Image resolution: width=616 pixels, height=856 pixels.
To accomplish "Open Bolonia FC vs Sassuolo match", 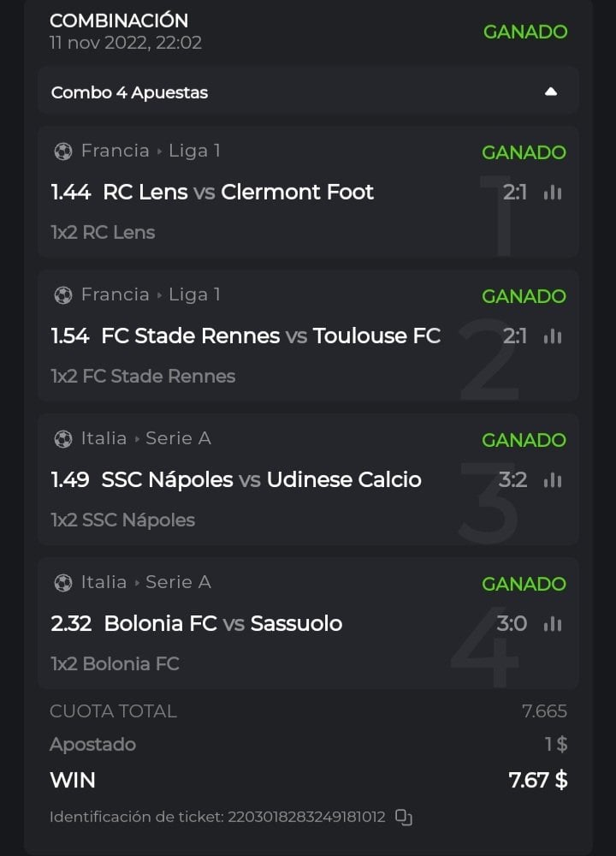I will coord(222,623).
